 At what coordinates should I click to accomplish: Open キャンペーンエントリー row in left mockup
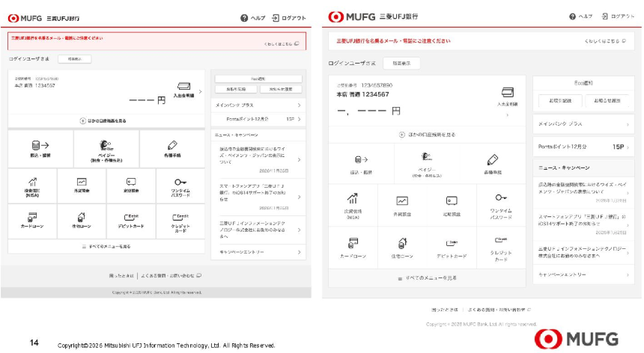pos(258,252)
